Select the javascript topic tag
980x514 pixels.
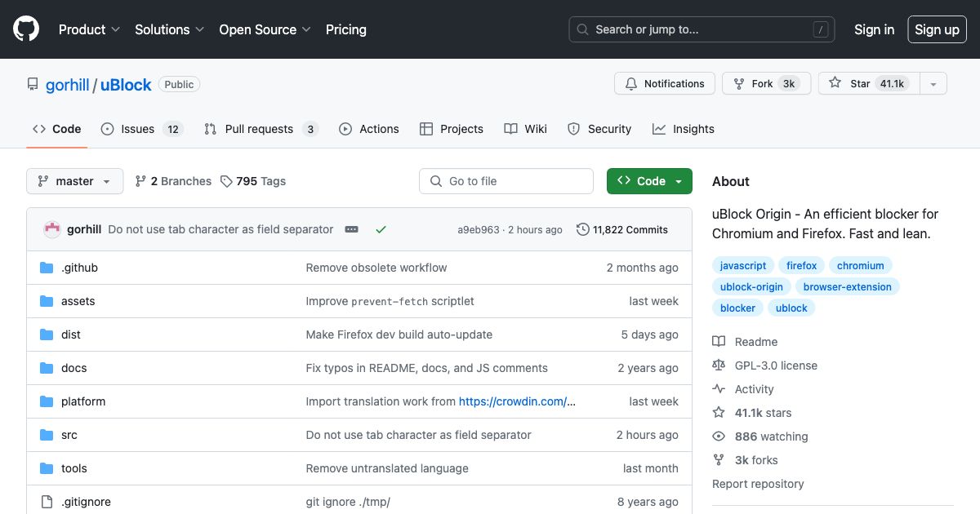click(x=742, y=265)
